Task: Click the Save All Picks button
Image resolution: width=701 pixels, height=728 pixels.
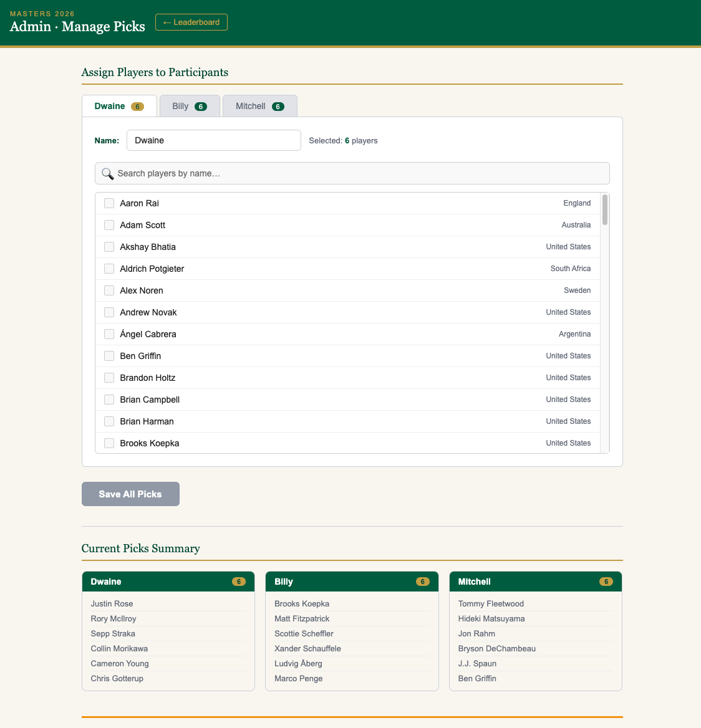Action: pyautogui.click(x=130, y=494)
